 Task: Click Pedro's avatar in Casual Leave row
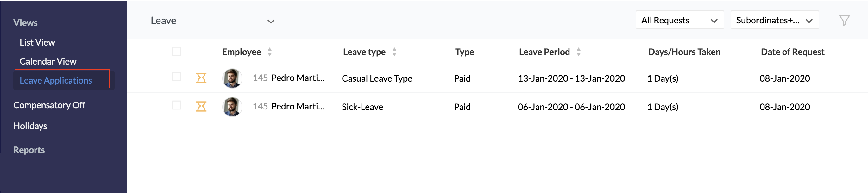click(x=232, y=78)
